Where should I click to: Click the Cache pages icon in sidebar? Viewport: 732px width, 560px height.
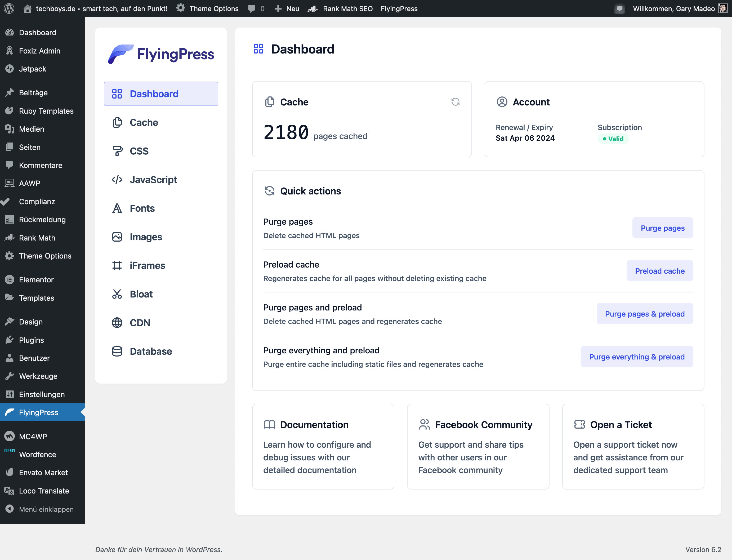[x=117, y=122]
